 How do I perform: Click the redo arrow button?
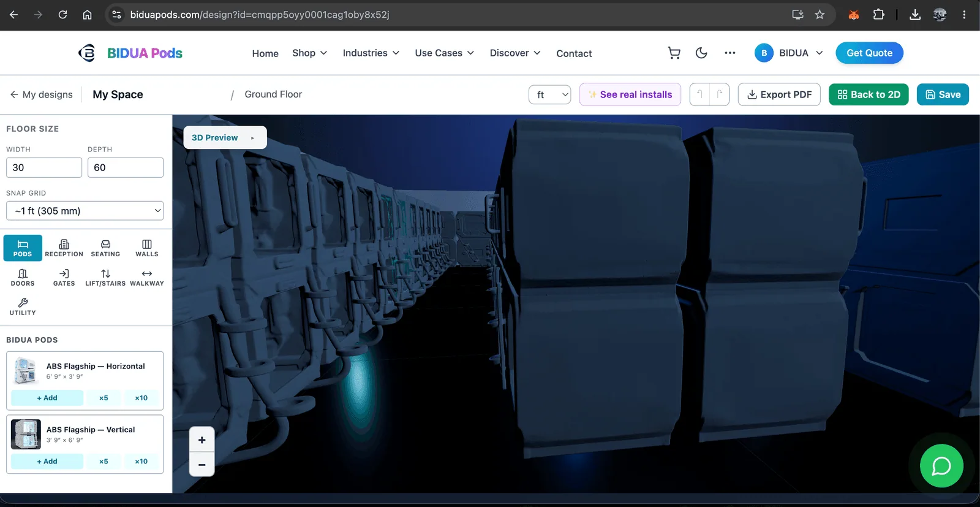coord(720,94)
